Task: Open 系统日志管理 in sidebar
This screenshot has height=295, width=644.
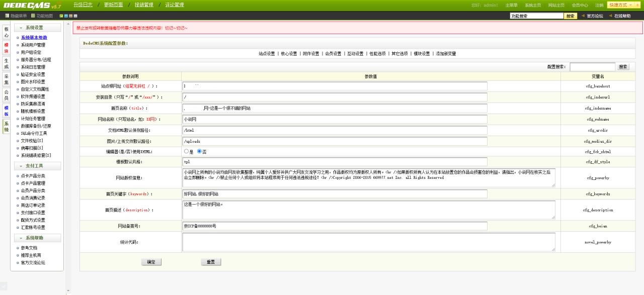Action: (33, 67)
